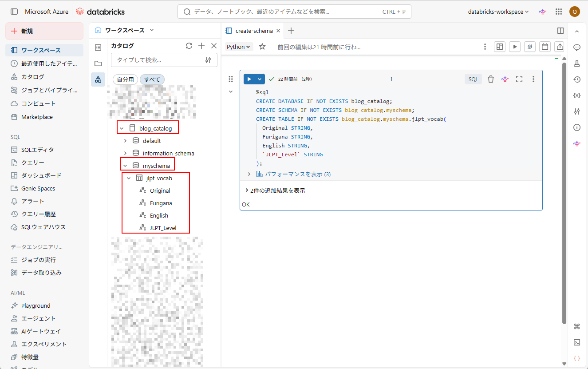This screenshot has height=369, width=588.
Task: Expand the information_schema tree node
Action: pos(125,153)
